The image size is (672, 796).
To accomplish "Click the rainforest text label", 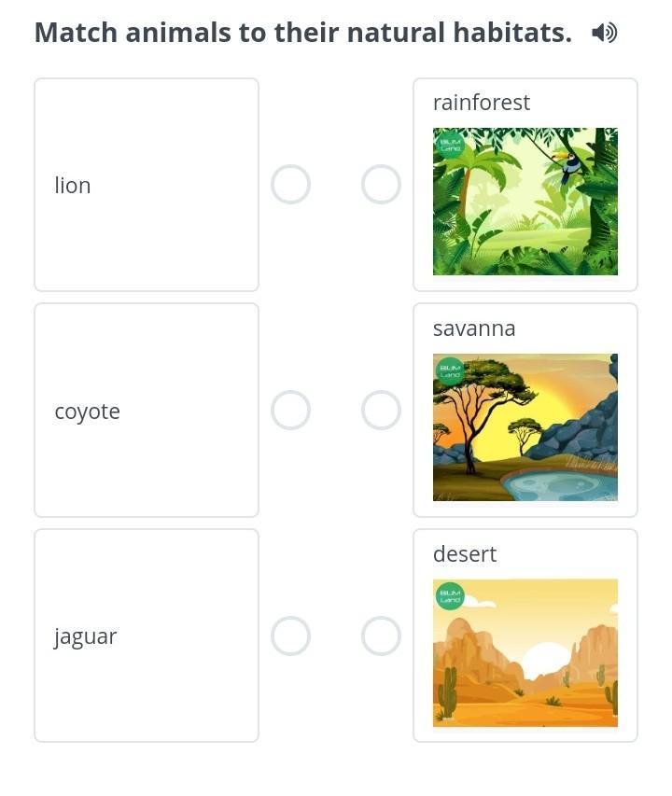I will point(482,103).
